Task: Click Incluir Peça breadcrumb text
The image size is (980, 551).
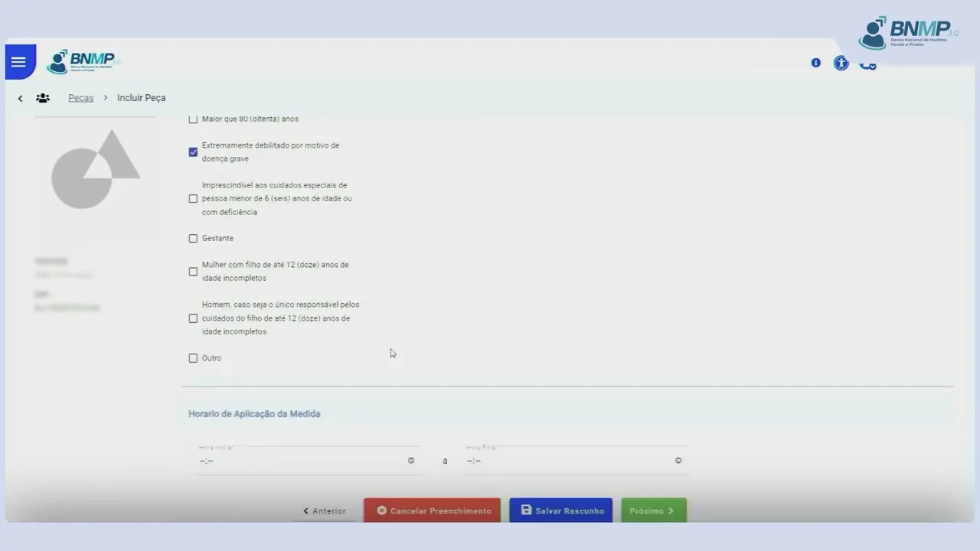Action: [141, 98]
